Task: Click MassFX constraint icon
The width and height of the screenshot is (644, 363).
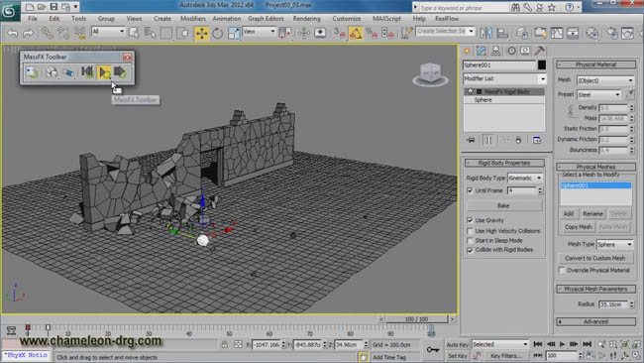Action: pyautogui.click(x=68, y=72)
